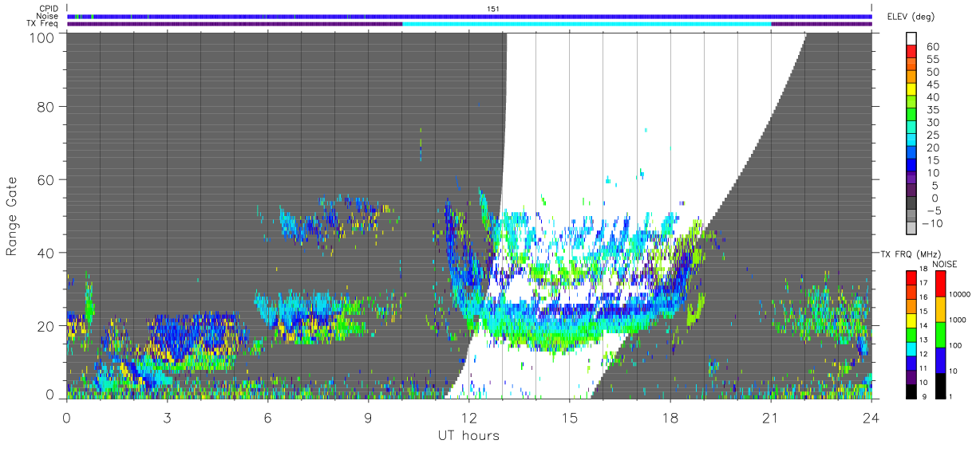The height and width of the screenshot is (452, 980).
Task: Click the NOISE legend title
Action: coord(945,264)
